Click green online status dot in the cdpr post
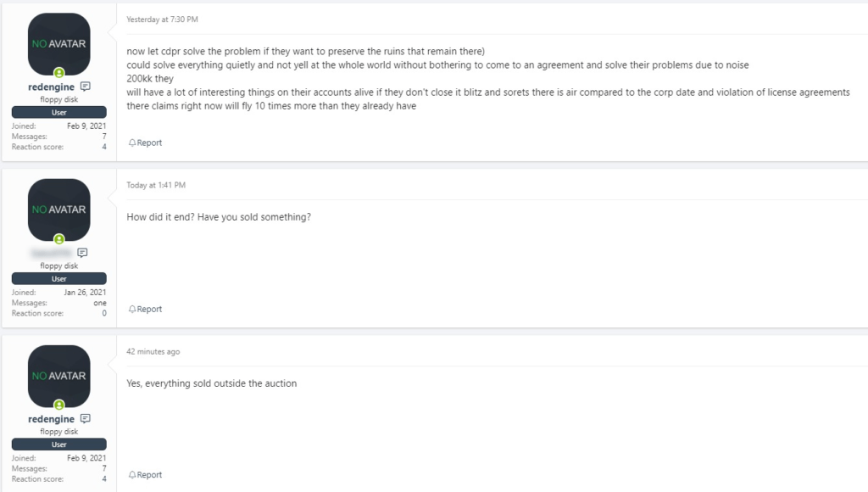 pos(59,73)
